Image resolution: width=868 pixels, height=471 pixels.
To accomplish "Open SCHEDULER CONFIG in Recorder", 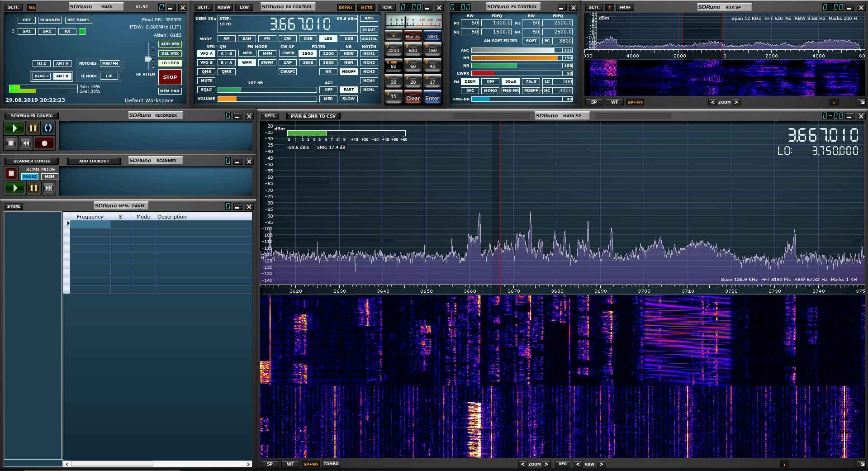I will coord(32,116).
